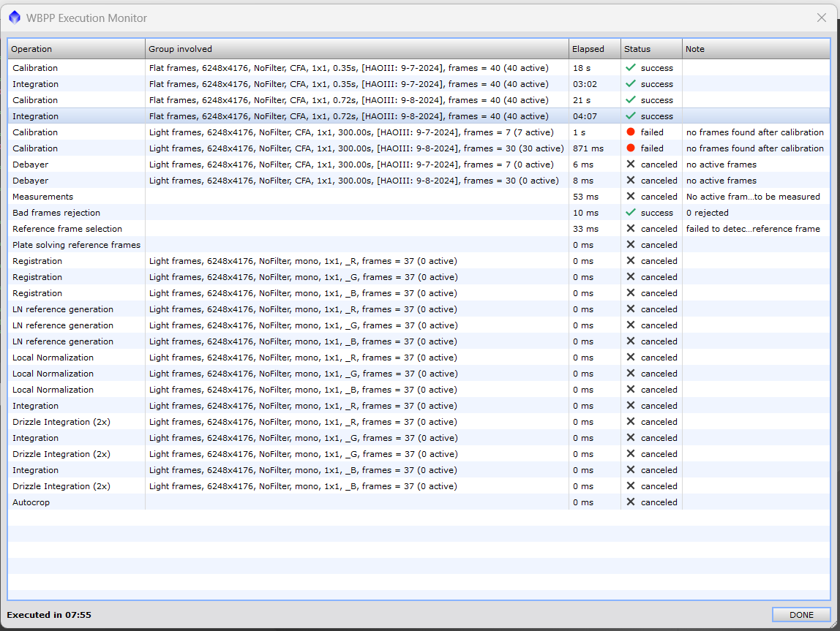Image resolution: width=840 pixels, height=631 pixels.
Task: Click the canceled X icon for Autocrop
Action: pyautogui.click(x=631, y=502)
